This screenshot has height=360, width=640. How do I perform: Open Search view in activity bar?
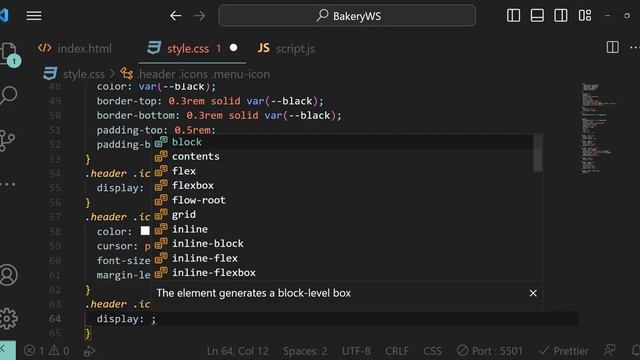8,96
